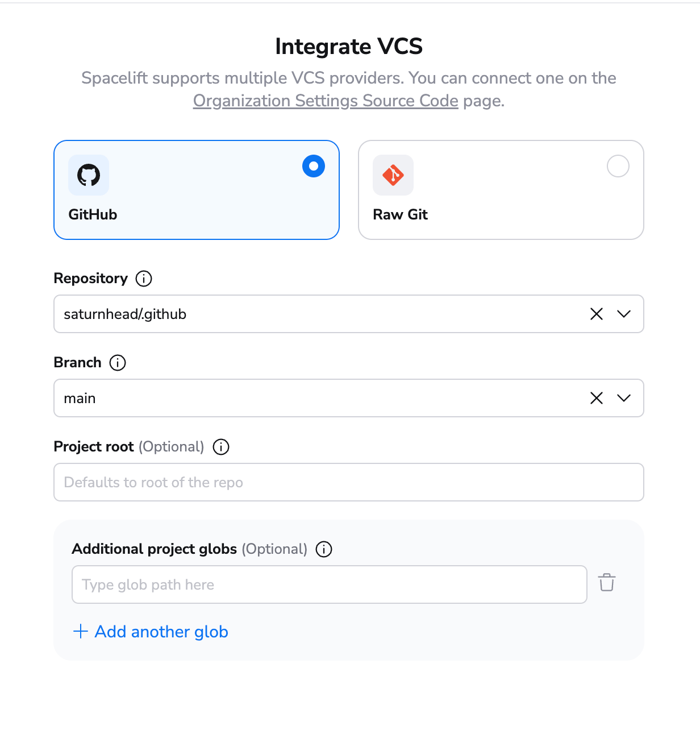
Task: Clear the main branch selection with X
Action: click(596, 398)
